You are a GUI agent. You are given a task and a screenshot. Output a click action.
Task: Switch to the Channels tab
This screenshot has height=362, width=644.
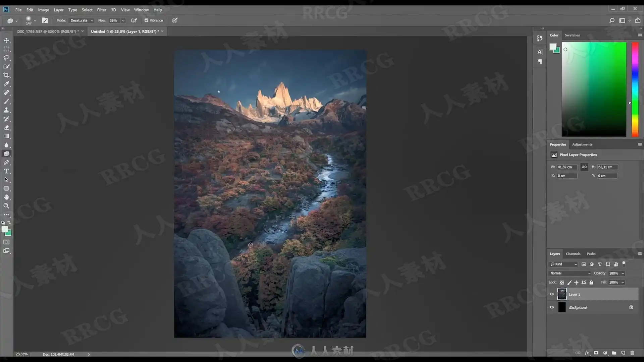coord(573,254)
